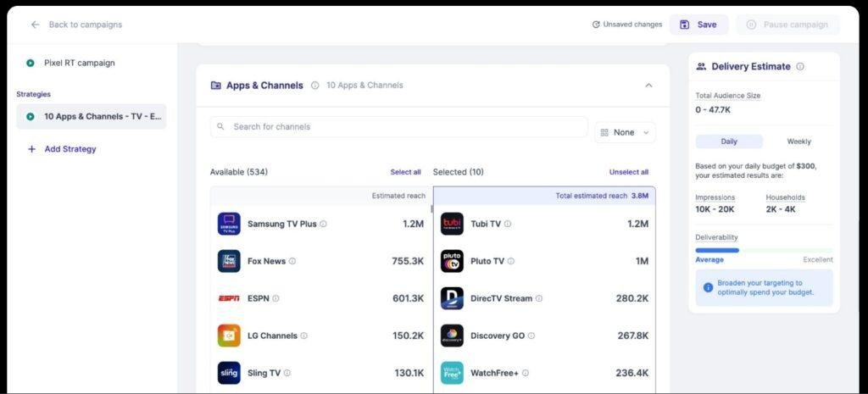Click the back arrow icon next to Back to campaigns
The image size is (868, 394).
(x=36, y=25)
